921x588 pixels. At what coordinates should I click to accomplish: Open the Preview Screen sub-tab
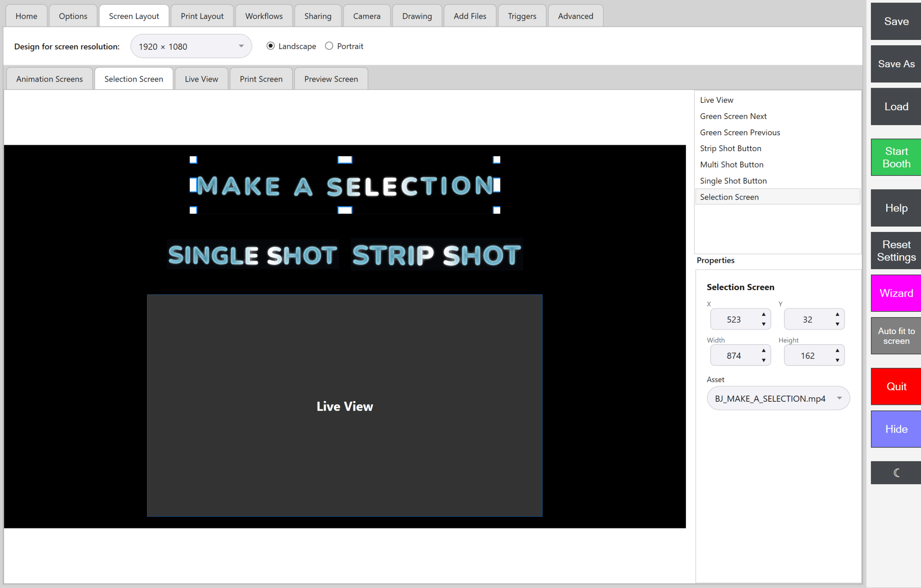331,79
